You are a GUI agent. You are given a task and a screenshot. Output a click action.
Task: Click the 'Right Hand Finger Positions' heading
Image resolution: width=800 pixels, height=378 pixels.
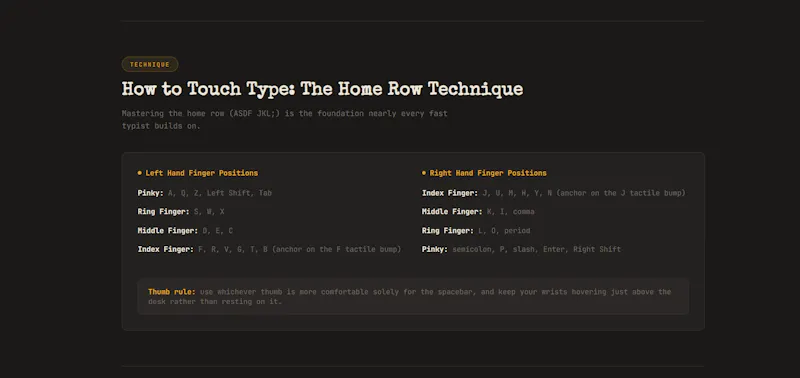[488, 173]
